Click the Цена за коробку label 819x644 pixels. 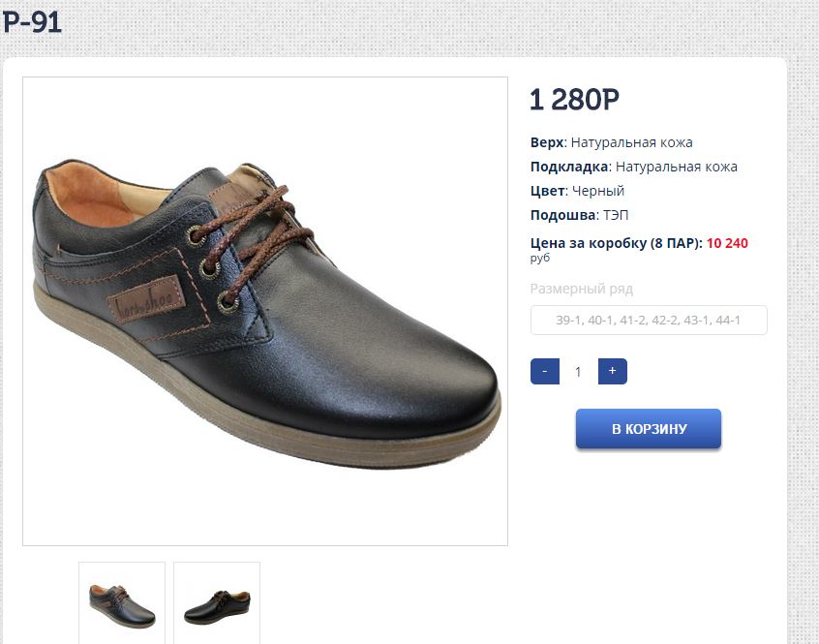[616, 243]
